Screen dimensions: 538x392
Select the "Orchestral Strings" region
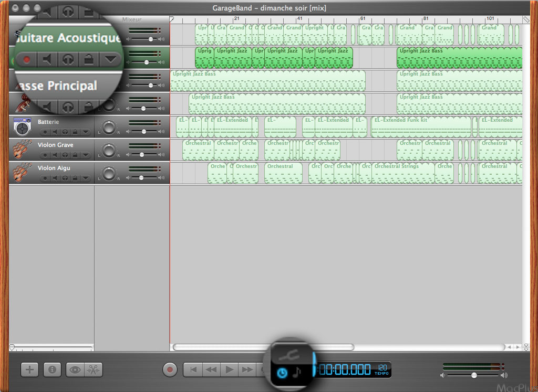click(x=403, y=173)
